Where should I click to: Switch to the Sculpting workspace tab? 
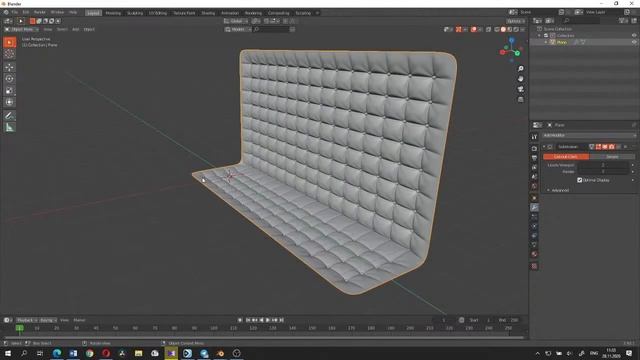135,13
